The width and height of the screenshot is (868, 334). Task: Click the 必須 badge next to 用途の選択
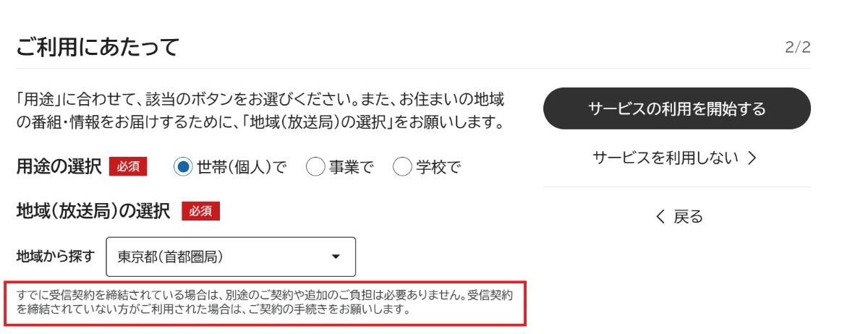pos(128,167)
